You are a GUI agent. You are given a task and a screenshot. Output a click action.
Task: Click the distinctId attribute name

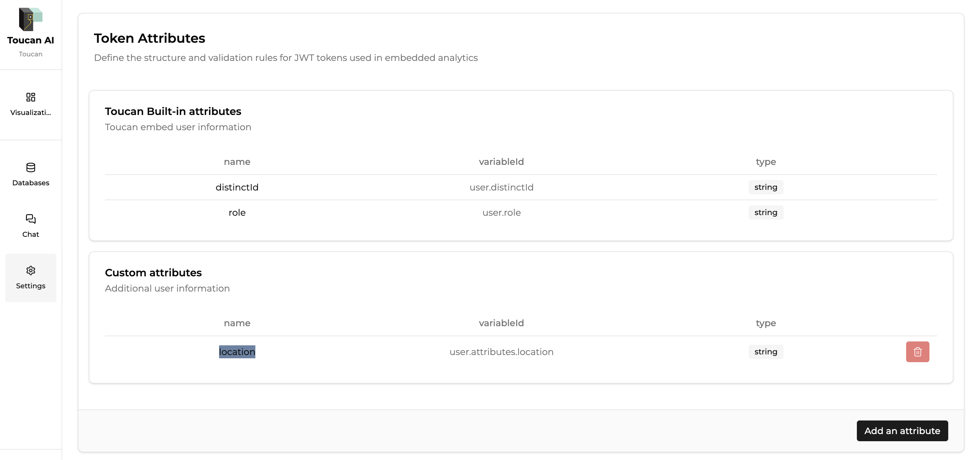pos(237,187)
